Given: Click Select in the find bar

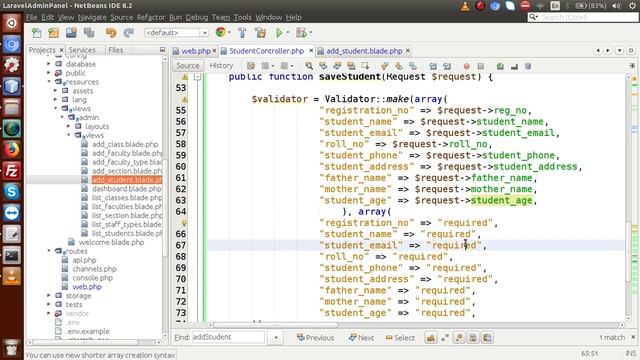Looking at the screenshot, I should (400, 338).
